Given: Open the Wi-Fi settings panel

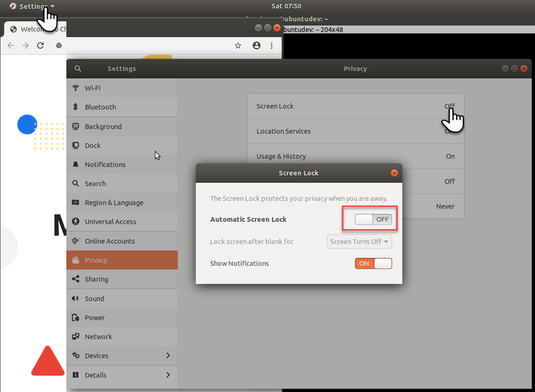Looking at the screenshot, I should [x=122, y=88].
